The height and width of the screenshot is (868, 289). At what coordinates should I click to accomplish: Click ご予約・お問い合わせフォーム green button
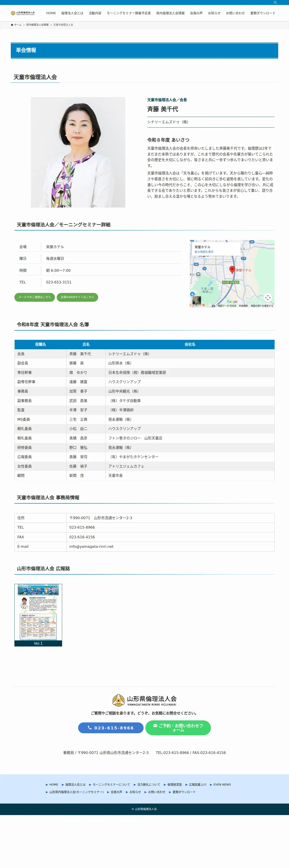pyautogui.click(x=178, y=727)
